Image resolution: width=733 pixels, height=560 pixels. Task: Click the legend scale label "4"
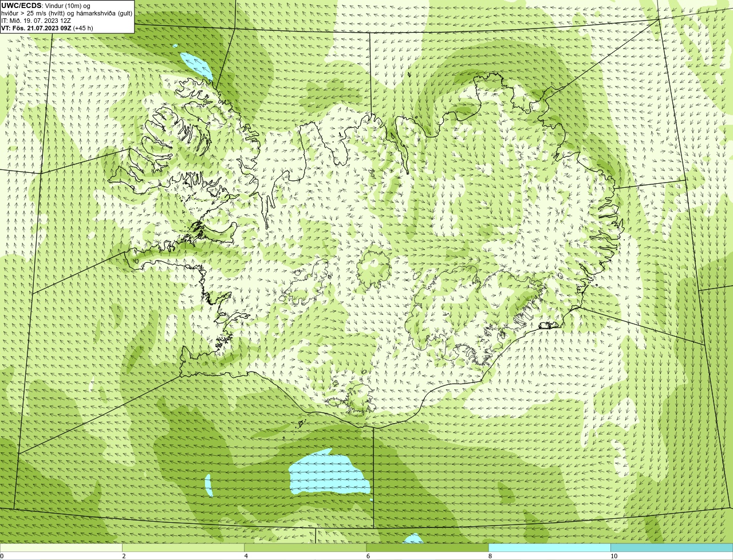[246, 556]
